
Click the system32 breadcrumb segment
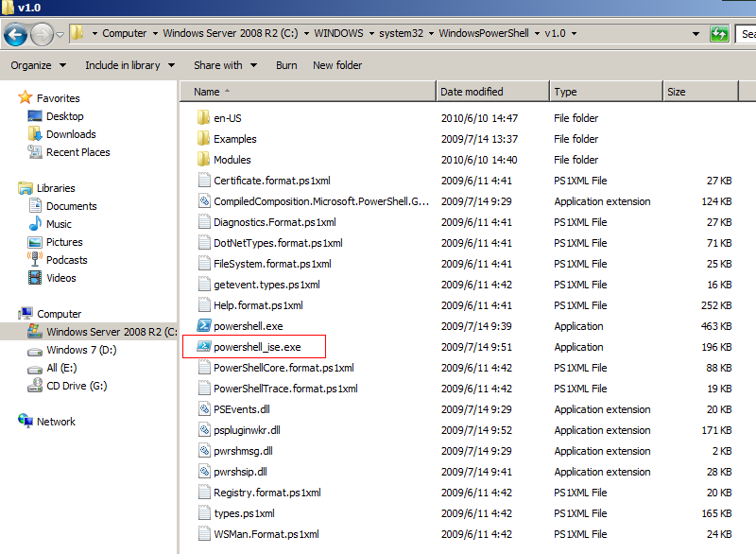coord(401,33)
